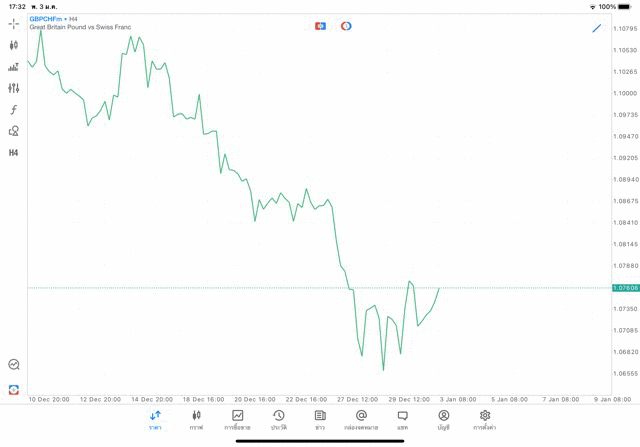Screen dimensions: 640x447
Task: Open the กล่องจดหมาย mailbox tab
Action: [361, 420]
